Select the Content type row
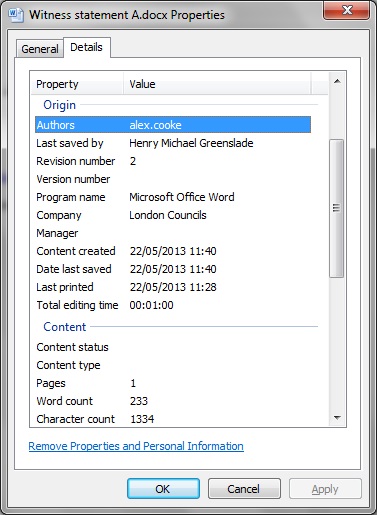377x515 pixels. [x=173, y=365]
